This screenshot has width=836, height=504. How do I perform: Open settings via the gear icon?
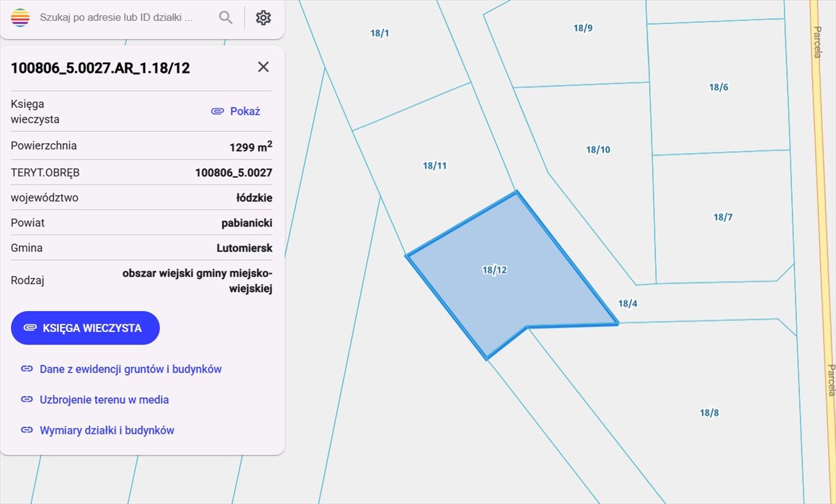point(263,18)
